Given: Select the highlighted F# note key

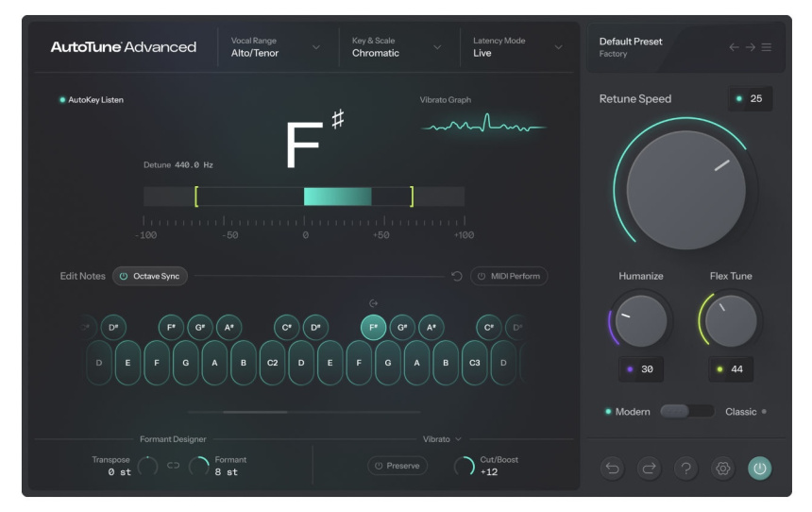Looking at the screenshot, I should click(373, 328).
